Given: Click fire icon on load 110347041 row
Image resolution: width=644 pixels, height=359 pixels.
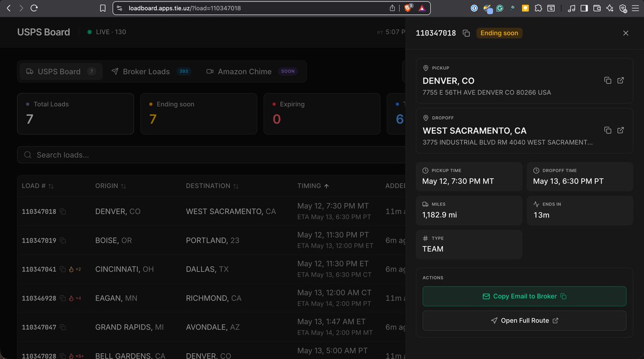Looking at the screenshot, I should point(71,269).
